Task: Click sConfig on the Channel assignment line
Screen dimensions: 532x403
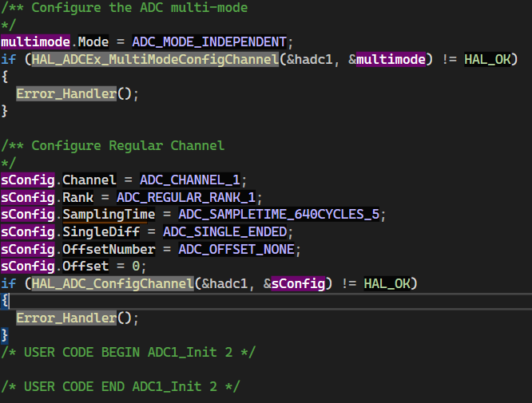Action: coord(28,180)
